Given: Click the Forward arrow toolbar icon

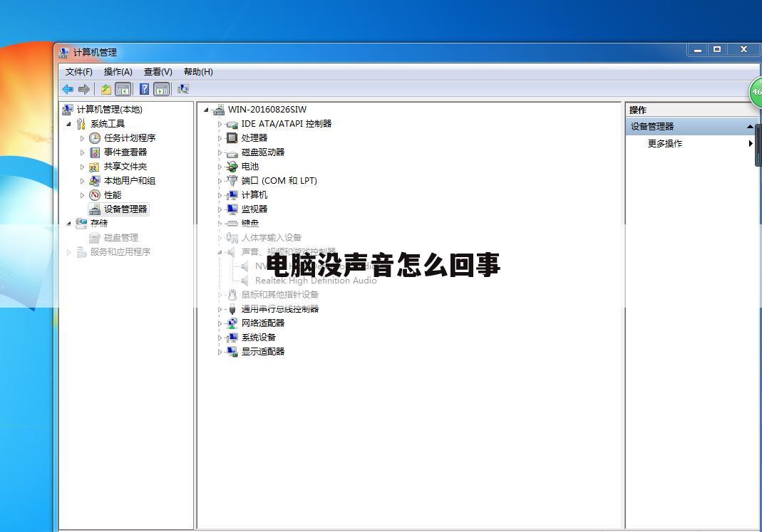Looking at the screenshot, I should point(84,89).
